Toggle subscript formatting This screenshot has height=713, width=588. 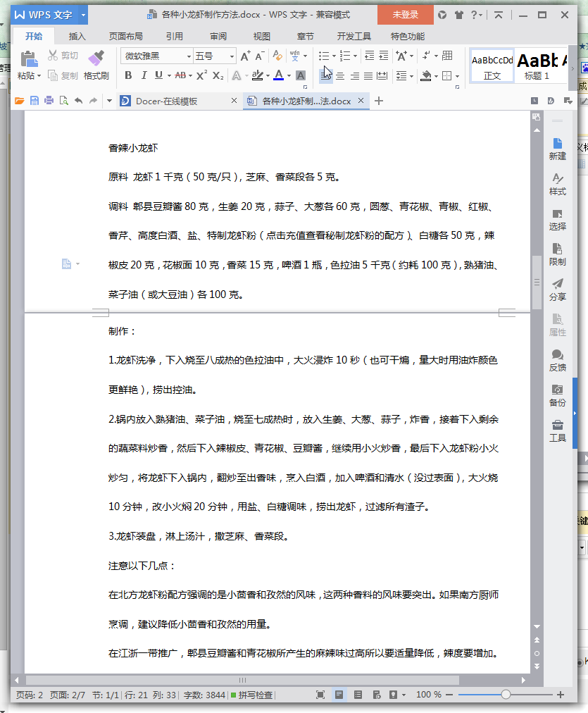point(218,75)
